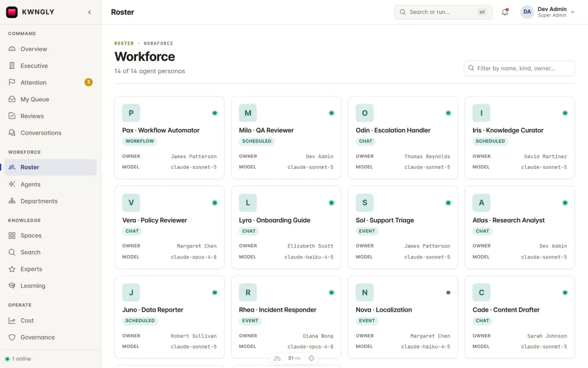Click the WORKFLOW tag on Pax card
588x368 pixels.
click(x=140, y=141)
